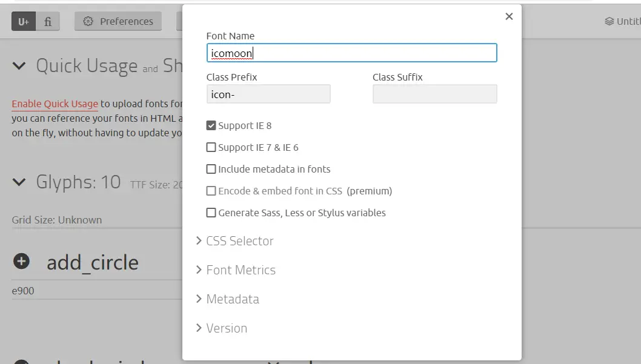
Task: Click the Class Suffix field
Action: pyautogui.click(x=434, y=94)
